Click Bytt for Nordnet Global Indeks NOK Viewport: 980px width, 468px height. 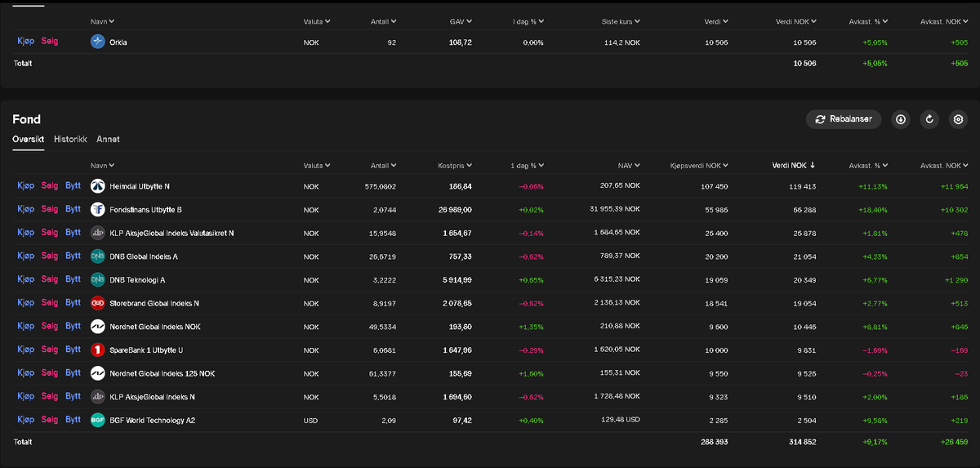73,326
